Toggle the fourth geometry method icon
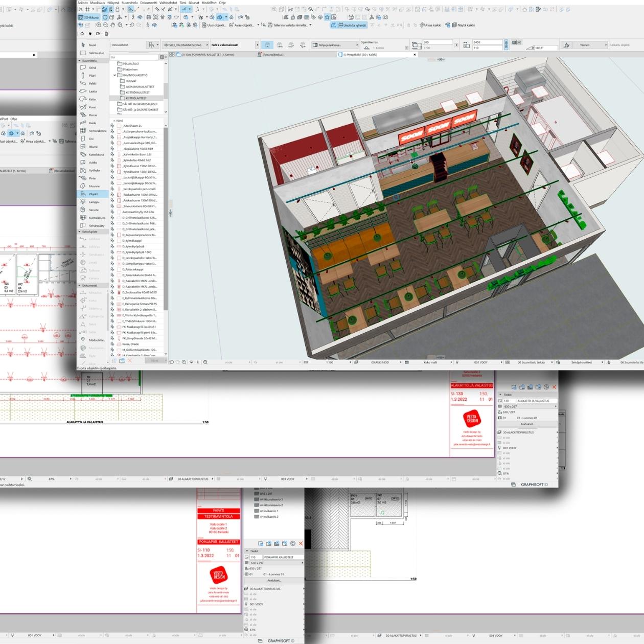The width and height of the screenshot is (644, 644). 303,45
